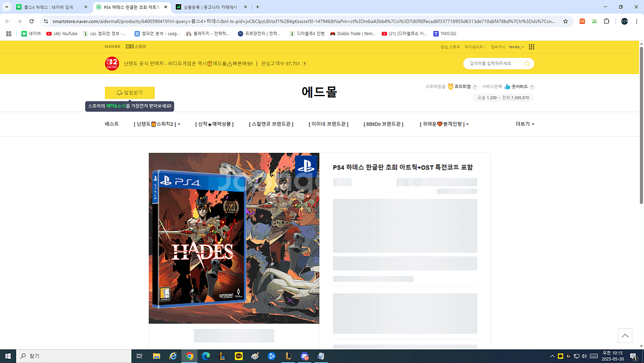Image resolution: width=644 pixels, height=363 pixels.
Task: Open the 관심 스토어 link
Action: (450, 47)
